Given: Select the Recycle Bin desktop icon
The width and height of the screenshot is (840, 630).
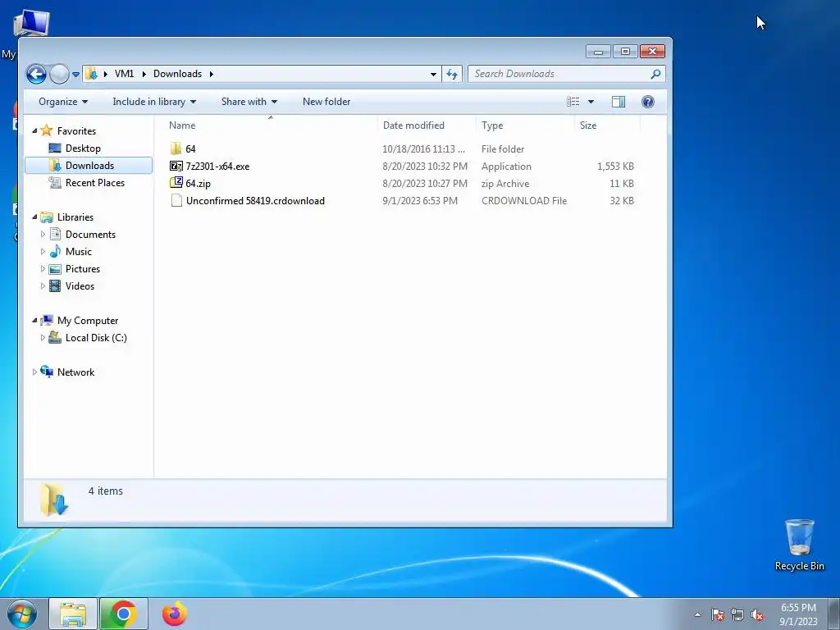Looking at the screenshot, I should coord(799,545).
